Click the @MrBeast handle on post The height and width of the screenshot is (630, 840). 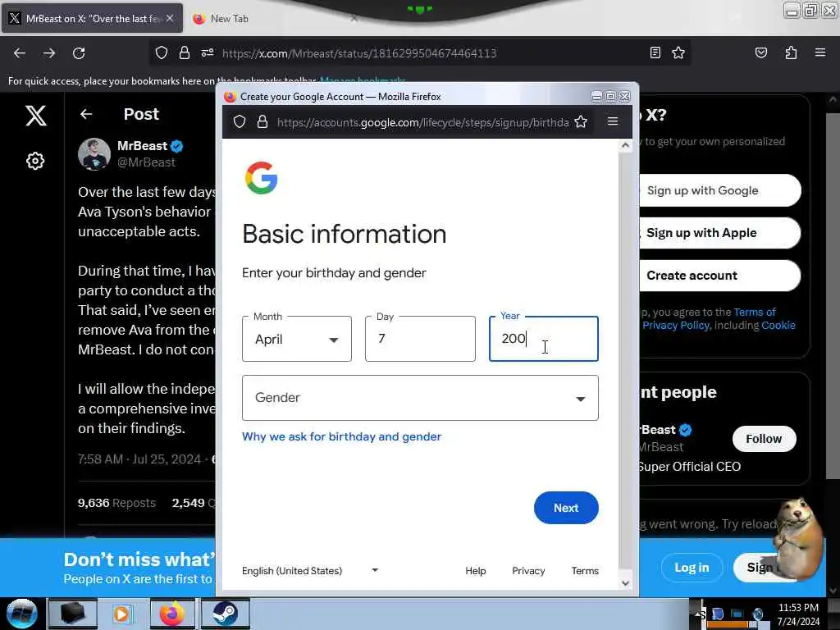[146, 162]
